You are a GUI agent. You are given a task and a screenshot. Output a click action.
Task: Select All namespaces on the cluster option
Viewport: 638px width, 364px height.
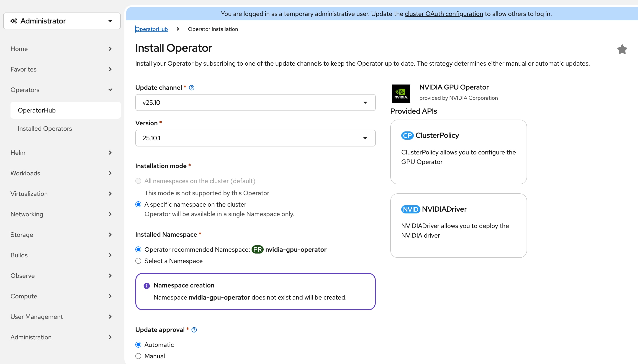(138, 181)
